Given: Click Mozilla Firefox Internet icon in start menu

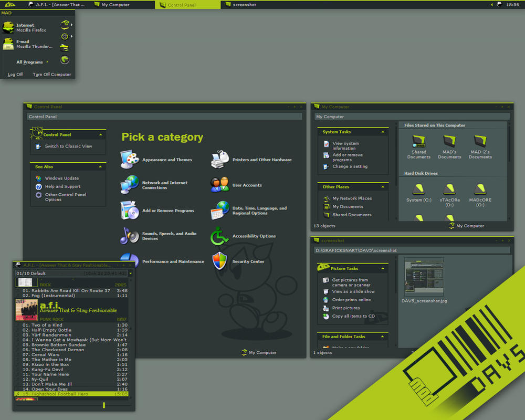Looking at the screenshot, I should click(x=8, y=27).
